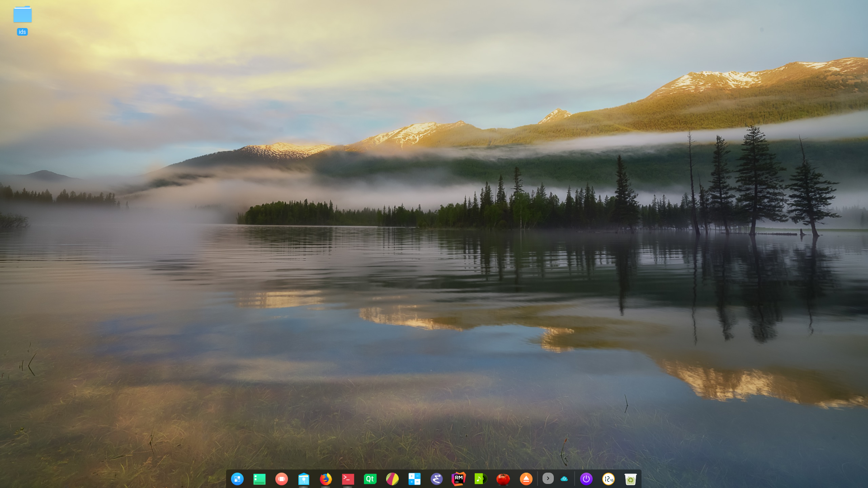
Task: Launch the Terminal application
Action: 348,479
